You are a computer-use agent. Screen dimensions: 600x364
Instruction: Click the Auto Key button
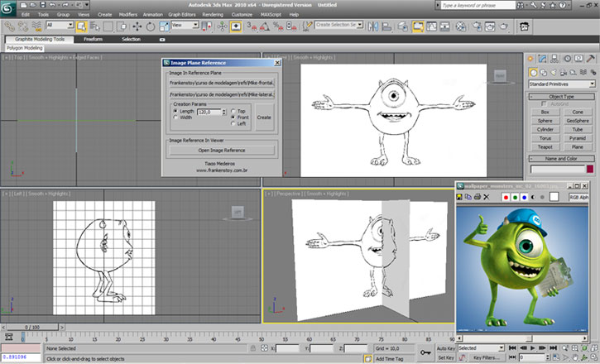(446, 348)
